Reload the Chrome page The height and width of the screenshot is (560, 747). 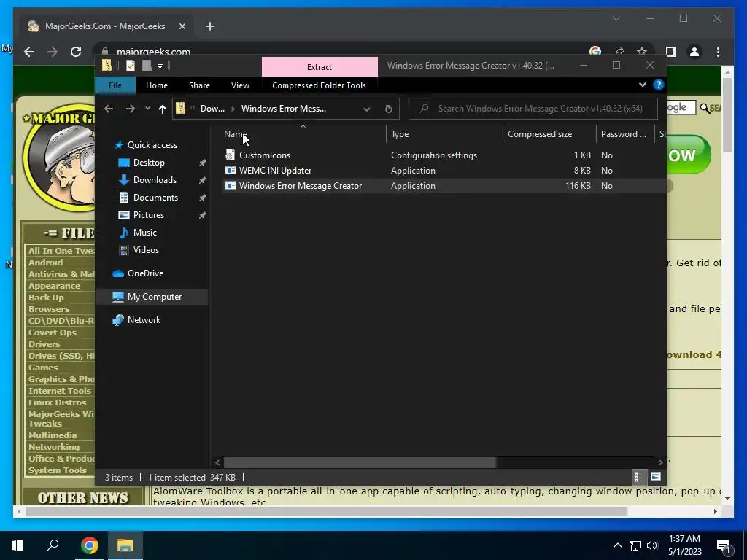point(76,52)
